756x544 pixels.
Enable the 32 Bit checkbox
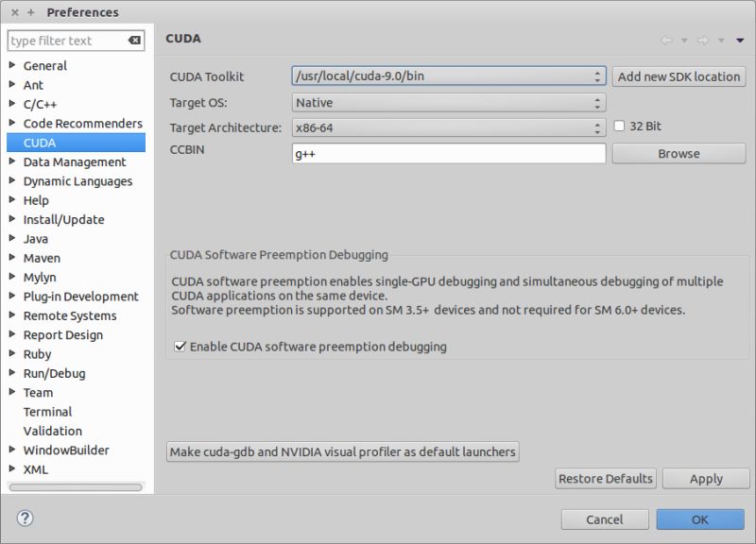click(x=619, y=125)
